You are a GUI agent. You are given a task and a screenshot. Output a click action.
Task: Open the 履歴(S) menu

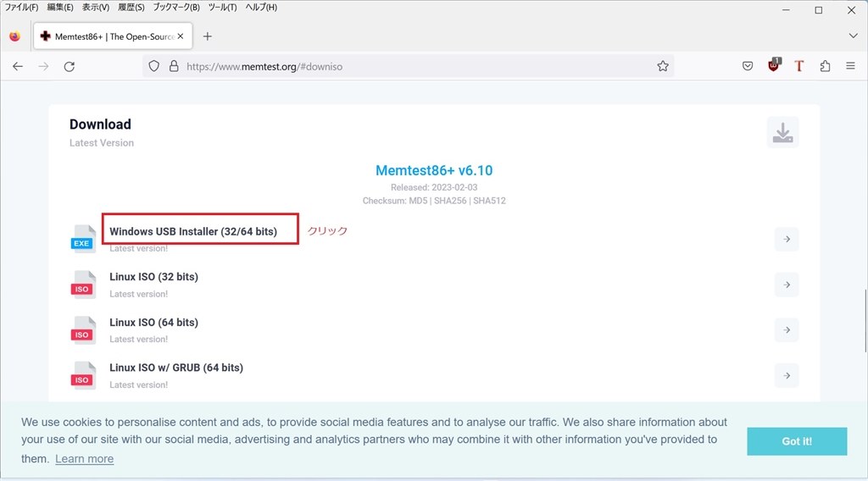click(x=131, y=7)
